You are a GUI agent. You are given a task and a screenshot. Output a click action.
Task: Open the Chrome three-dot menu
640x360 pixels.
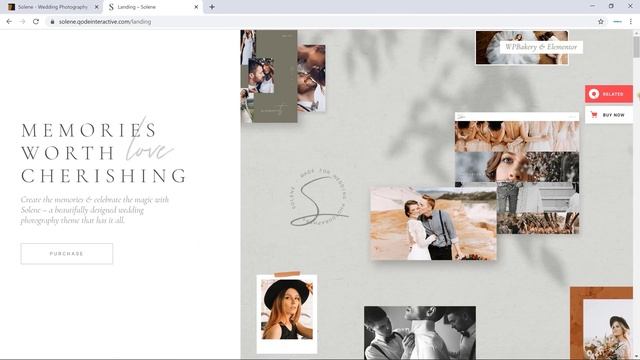click(x=631, y=22)
